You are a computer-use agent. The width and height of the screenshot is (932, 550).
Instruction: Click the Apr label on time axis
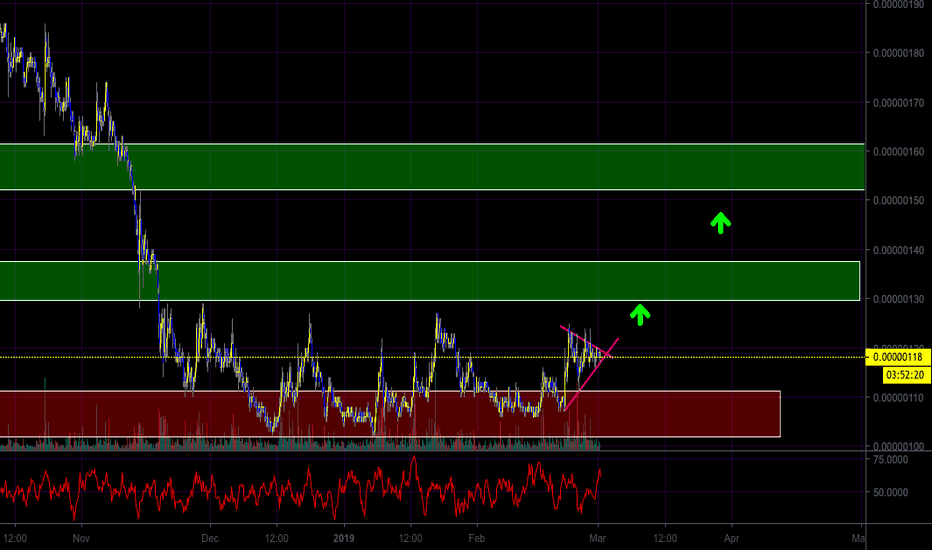coord(732,539)
